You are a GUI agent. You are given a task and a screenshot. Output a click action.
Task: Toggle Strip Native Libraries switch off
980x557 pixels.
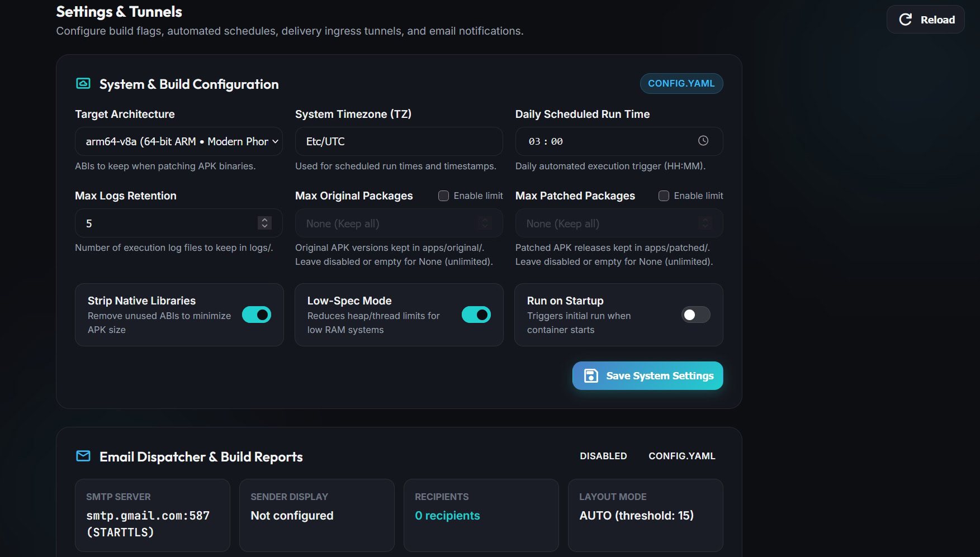pos(257,315)
